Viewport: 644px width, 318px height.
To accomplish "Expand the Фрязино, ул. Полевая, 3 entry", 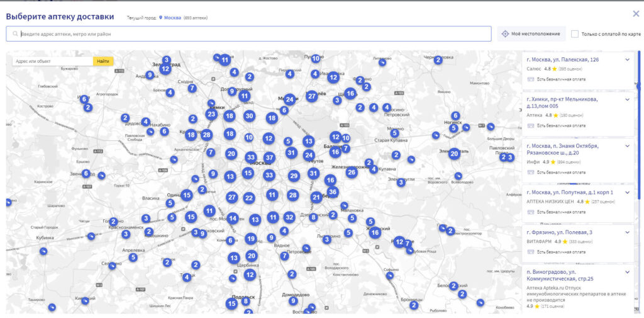I will click(x=627, y=232).
